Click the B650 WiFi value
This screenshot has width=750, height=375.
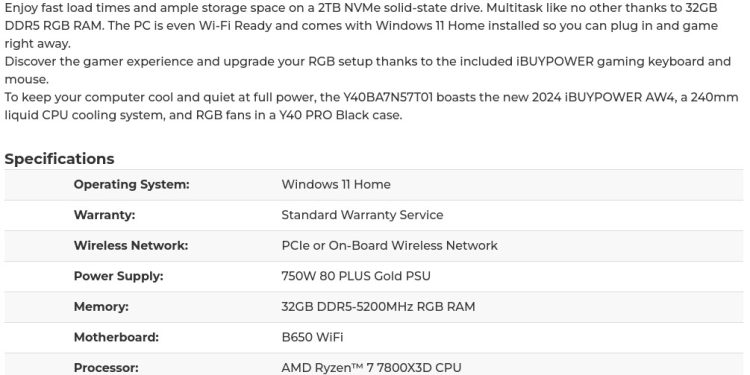click(312, 338)
